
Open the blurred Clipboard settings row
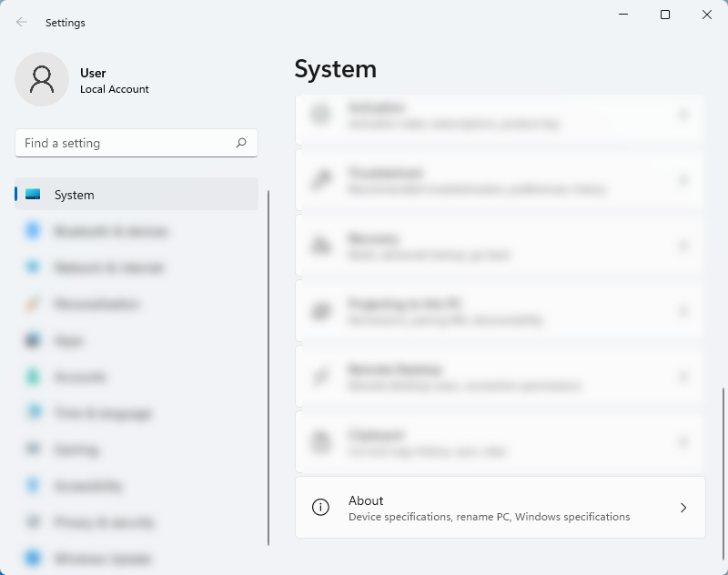pyautogui.click(x=500, y=442)
